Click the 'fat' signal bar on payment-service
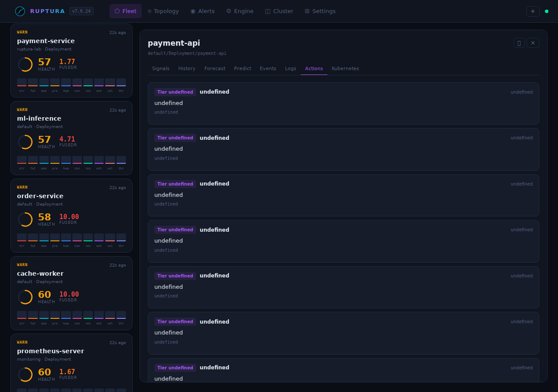Viewport: 558px width, 392px height. 33,82
